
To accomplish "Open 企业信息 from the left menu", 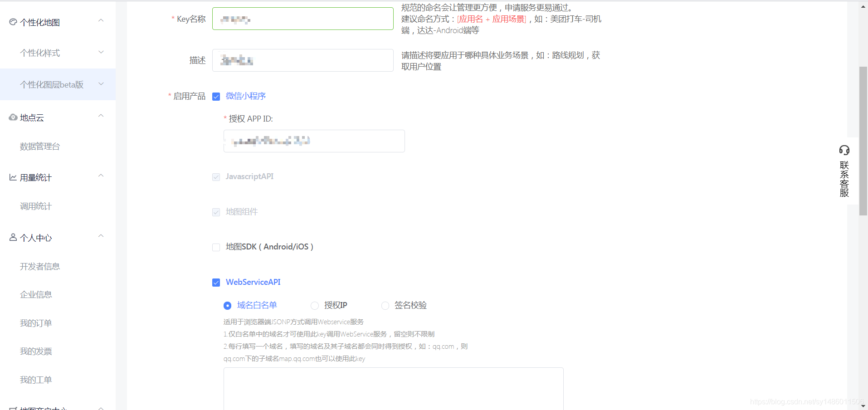I will [36, 294].
